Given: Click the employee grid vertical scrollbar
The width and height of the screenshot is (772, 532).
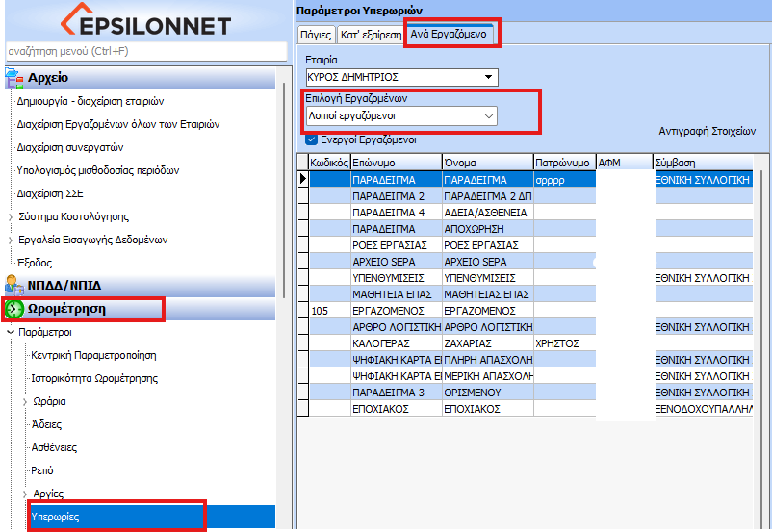Looking at the screenshot, I should pyautogui.click(x=761, y=344).
